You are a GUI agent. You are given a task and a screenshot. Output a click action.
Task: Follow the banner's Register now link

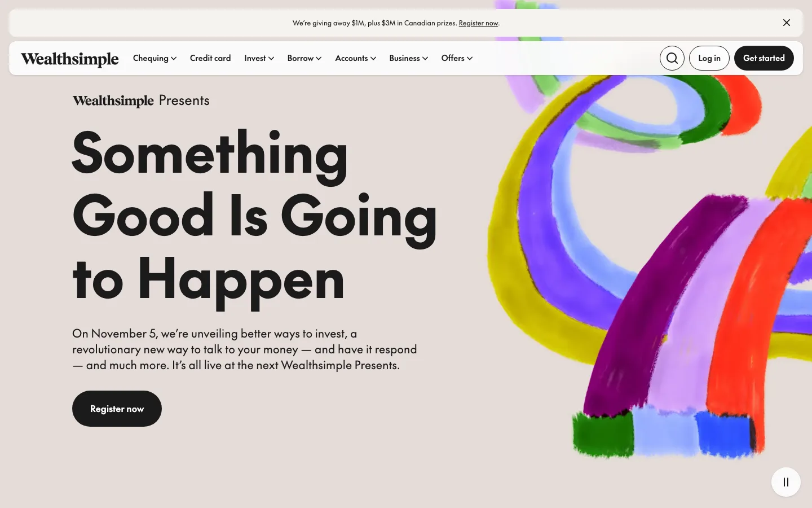478,23
